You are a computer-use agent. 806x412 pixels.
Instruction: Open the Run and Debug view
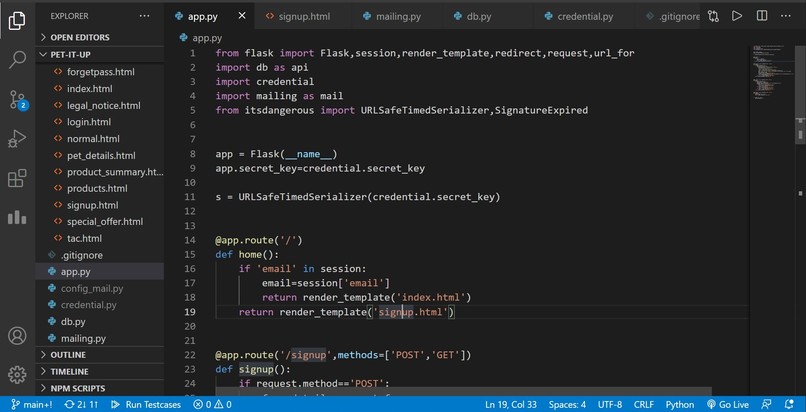pyautogui.click(x=17, y=139)
